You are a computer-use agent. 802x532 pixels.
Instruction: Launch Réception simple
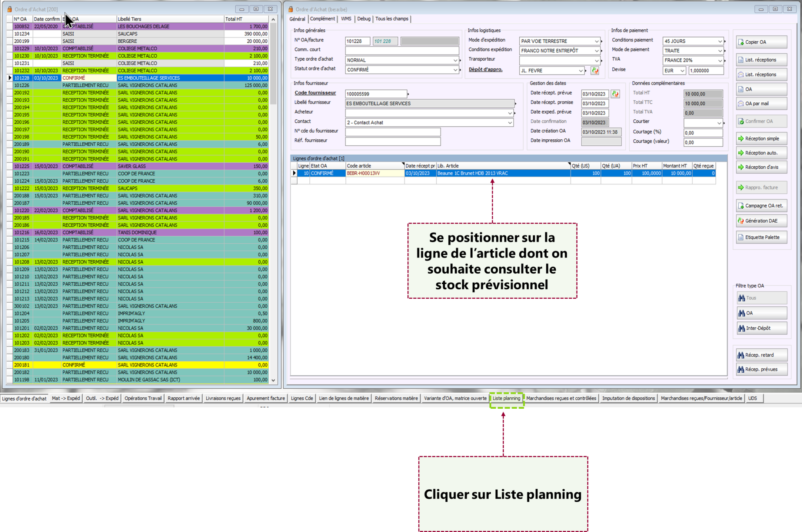click(761, 139)
